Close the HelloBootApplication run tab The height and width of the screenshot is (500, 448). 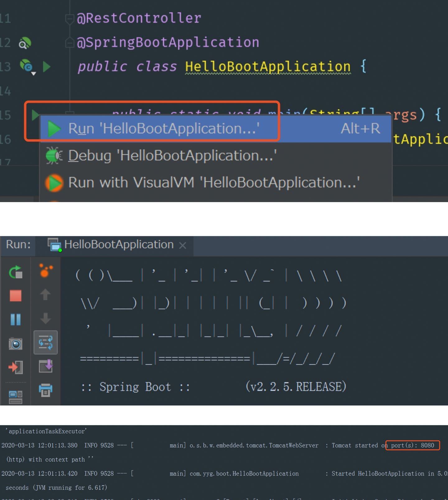(183, 245)
